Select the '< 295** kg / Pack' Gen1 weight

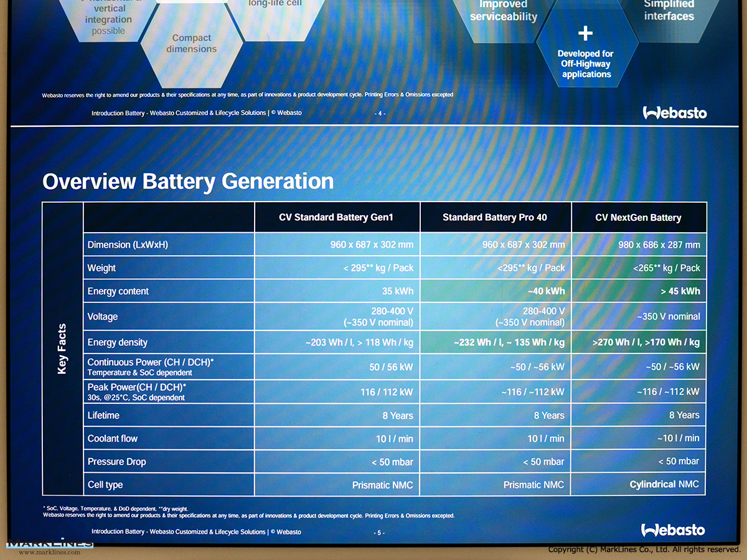[x=378, y=268]
